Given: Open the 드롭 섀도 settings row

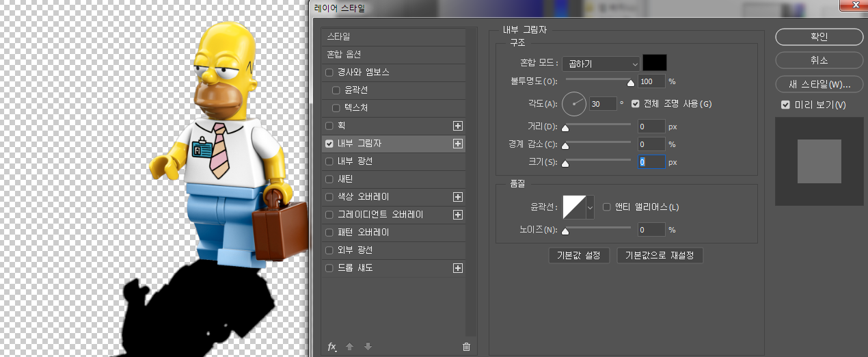Looking at the screenshot, I should 393,268.
